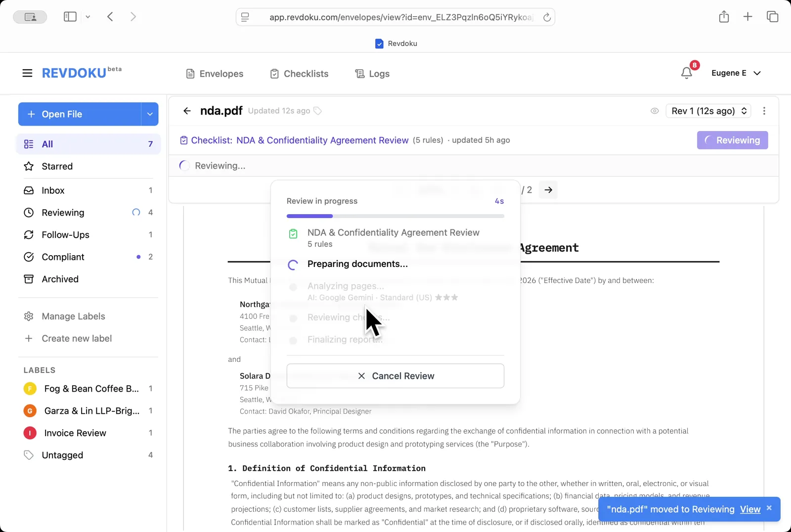
Task: Toggle the eye visibility icon near Rev 1
Action: tap(655, 111)
